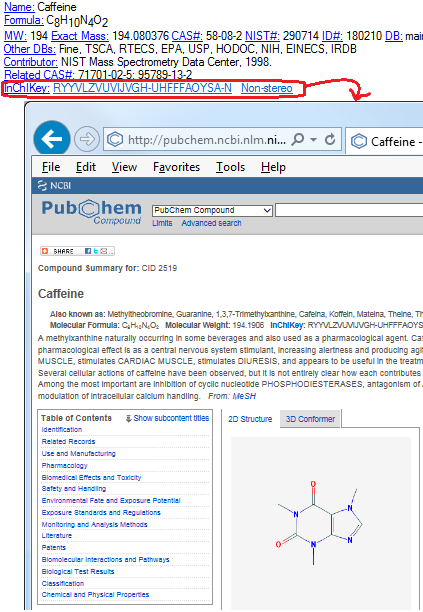Viewport: 423px width, 612px height.
Task: Open Identification in Table of Contents
Action: click(62, 429)
